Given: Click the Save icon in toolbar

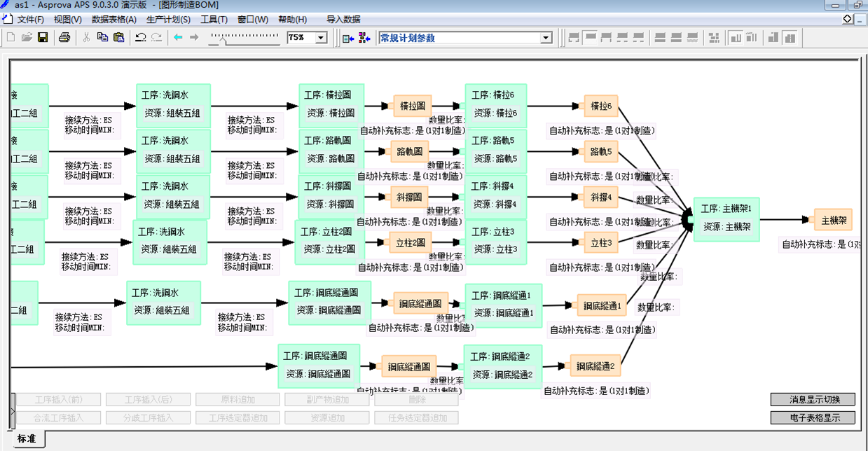Looking at the screenshot, I should pos(43,37).
